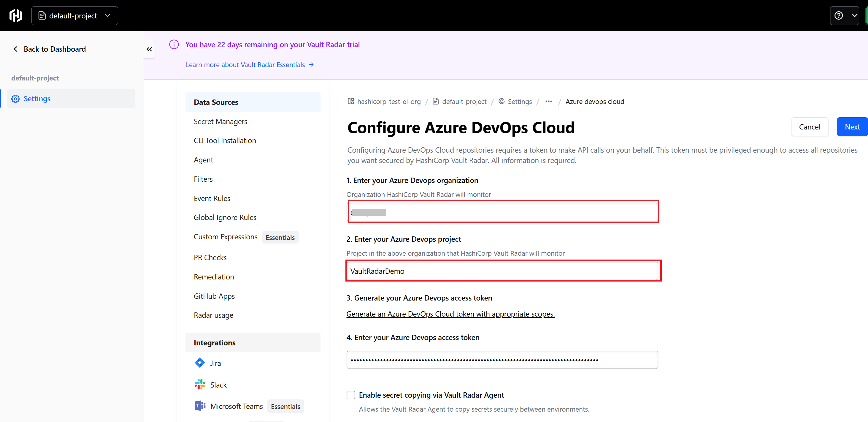
Task: Select the Global Ignore Rules menu item
Action: click(225, 218)
